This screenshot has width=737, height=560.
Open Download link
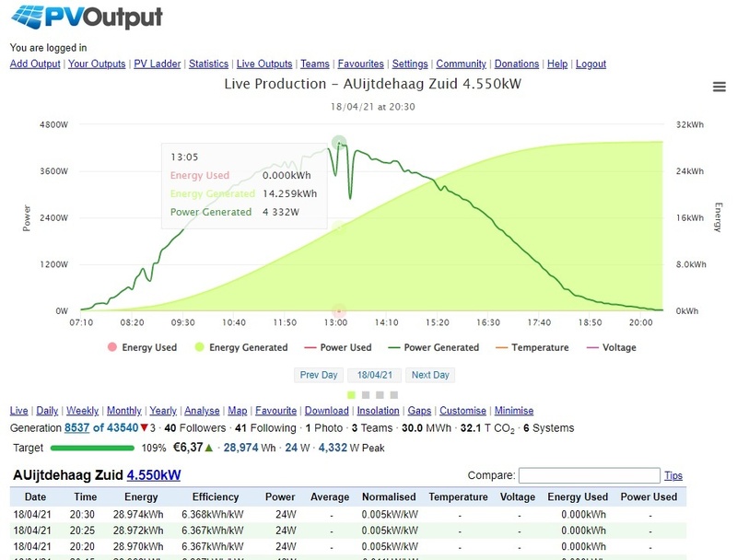tap(327, 411)
